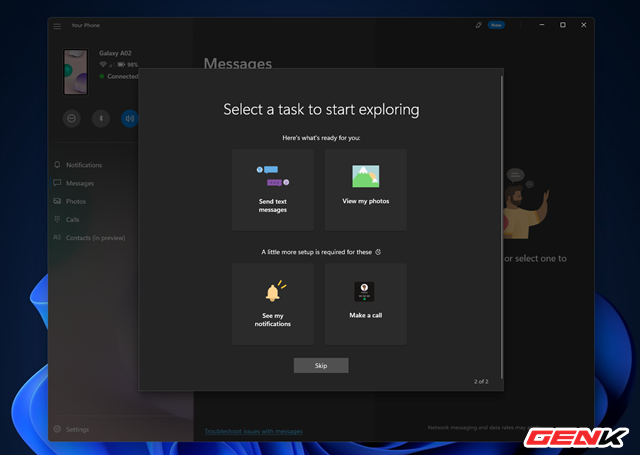Click 'Here's what's ready for you' text

[x=321, y=138]
